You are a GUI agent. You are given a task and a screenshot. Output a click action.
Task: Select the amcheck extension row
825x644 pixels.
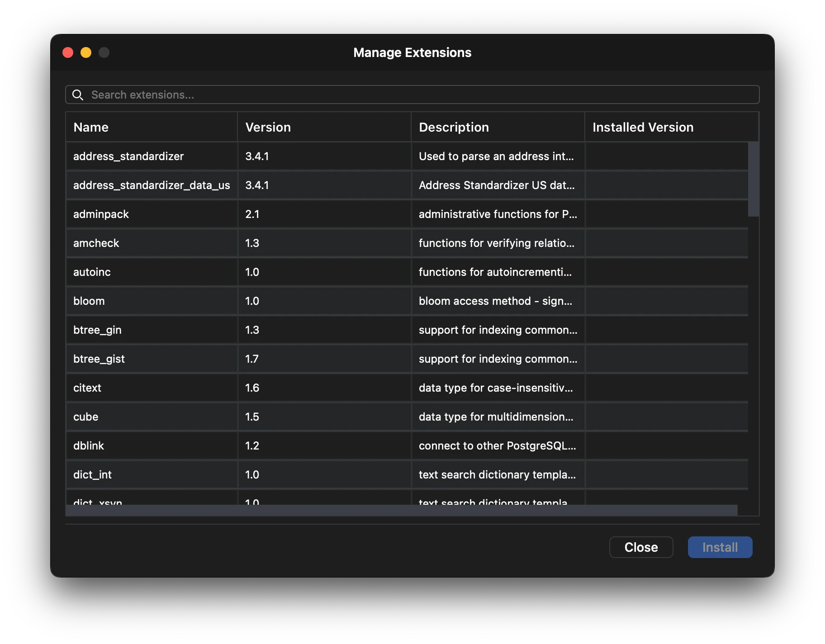96,243
